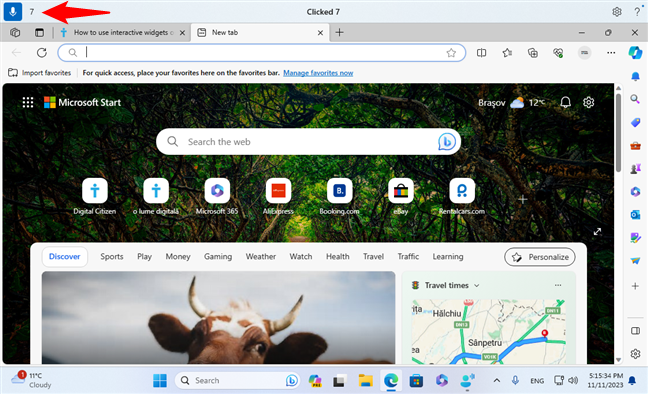Select the Money feed tab
This screenshot has width=648, height=394.
point(178,257)
